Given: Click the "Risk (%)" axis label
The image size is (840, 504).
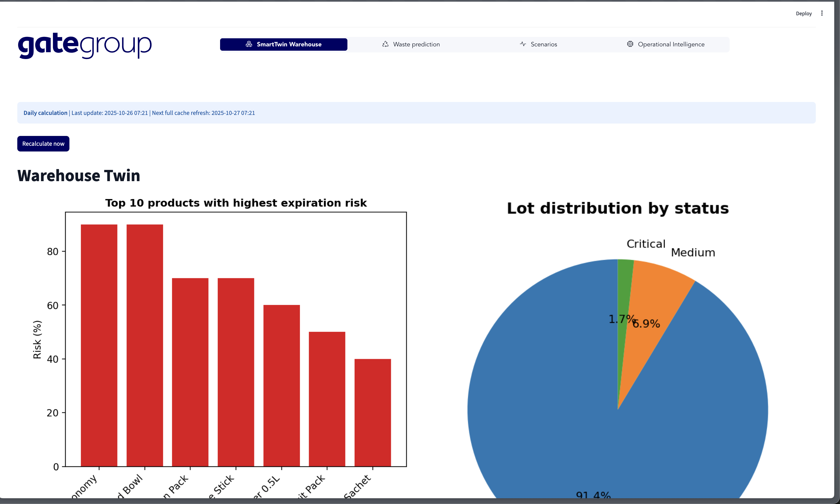Looking at the screenshot, I should click(37, 339).
